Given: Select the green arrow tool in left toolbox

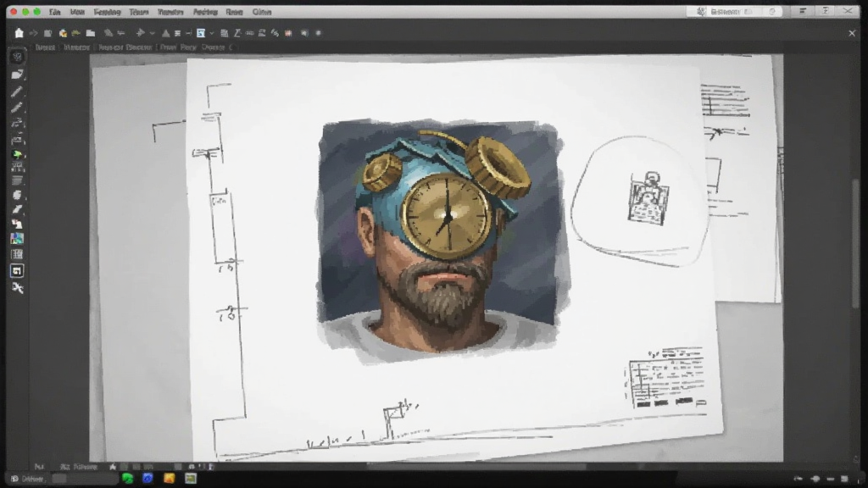Looking at the screenshot, I should coord(17,154).
